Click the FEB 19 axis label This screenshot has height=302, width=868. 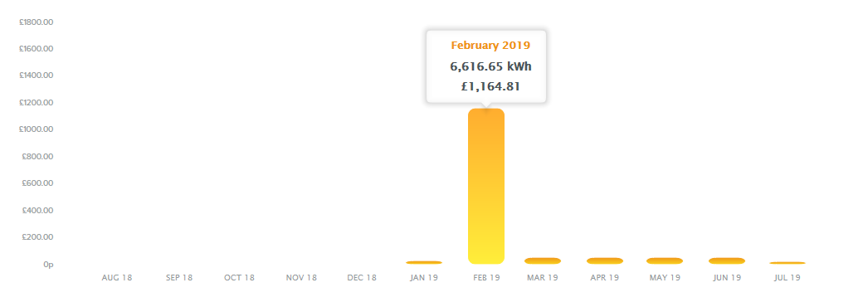486,278
